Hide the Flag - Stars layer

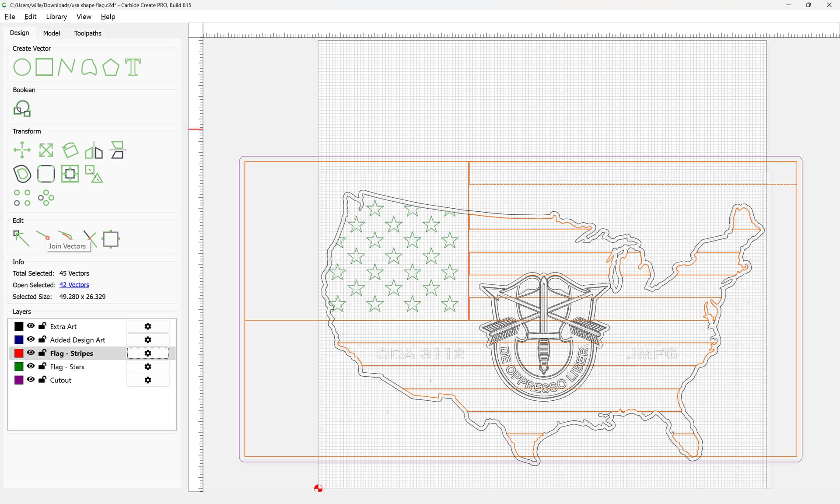(31, 366)
